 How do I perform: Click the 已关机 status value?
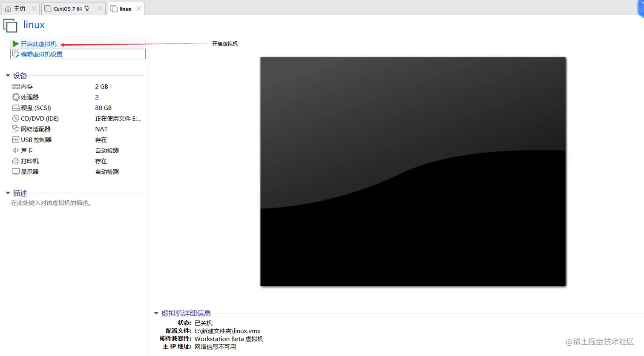(x=203, y=323)
